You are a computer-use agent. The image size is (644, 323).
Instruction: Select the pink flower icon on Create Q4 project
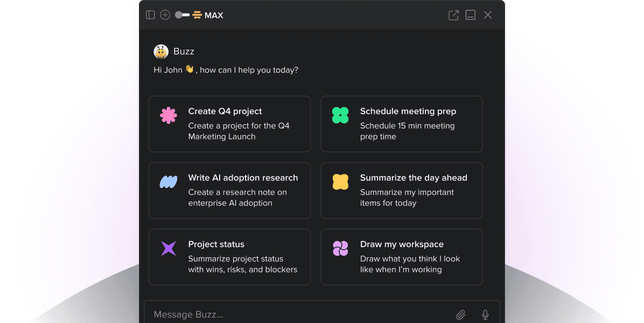[169, 115]
